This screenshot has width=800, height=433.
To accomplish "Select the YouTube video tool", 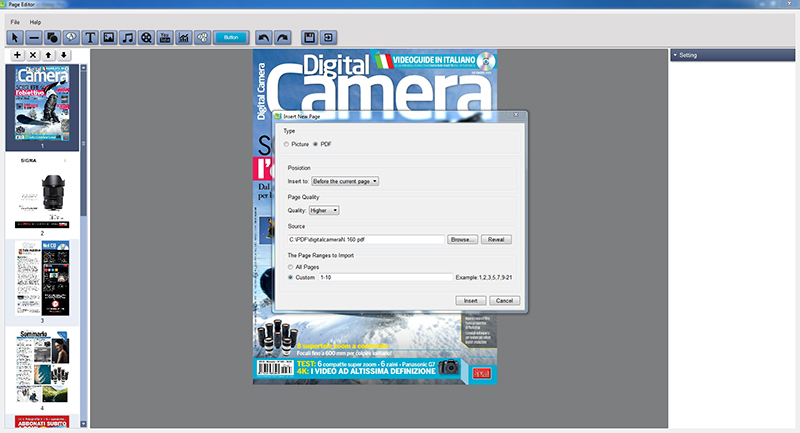I will tap(165, 37).
